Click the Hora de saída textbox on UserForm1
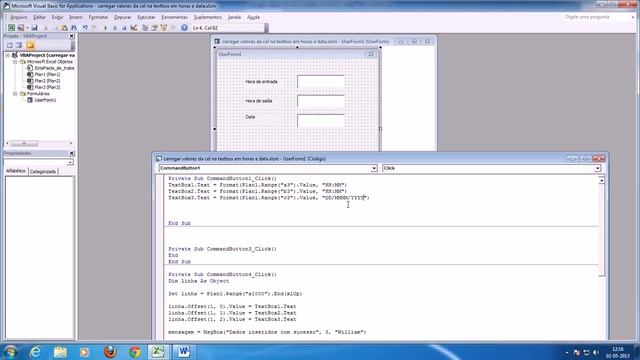Image resolution: width=640 pixels, height=360 pixels. point(321,100)
